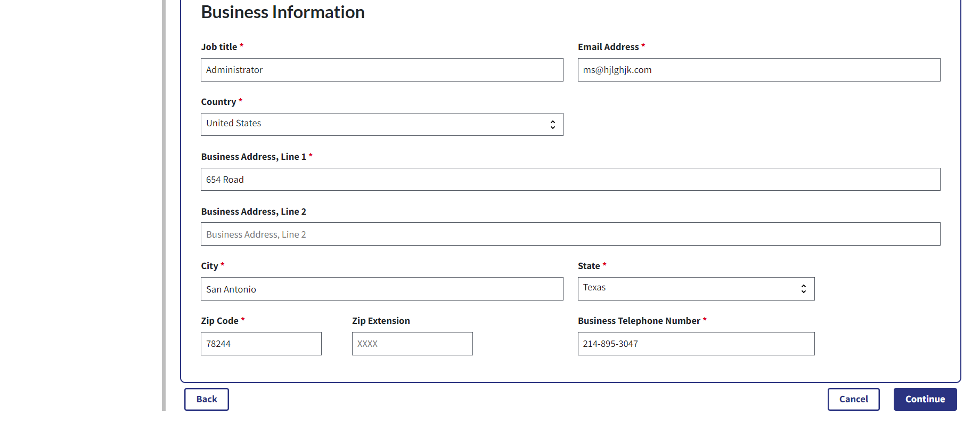Click the Email Address label text
This screenshot has height=430, width=980.
pyautogui.click(x=608, y=47)
